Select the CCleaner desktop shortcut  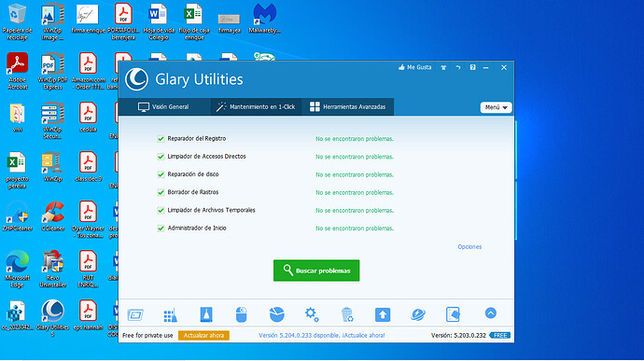pos(52,216)
